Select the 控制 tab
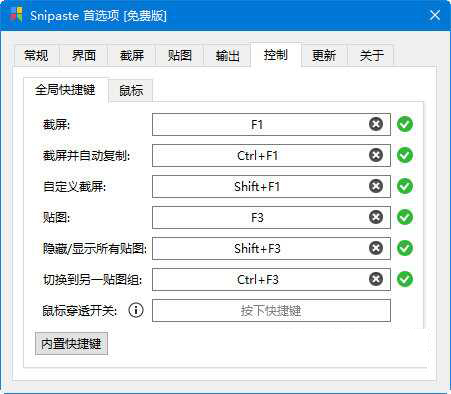451x394 pixels. 276,55
